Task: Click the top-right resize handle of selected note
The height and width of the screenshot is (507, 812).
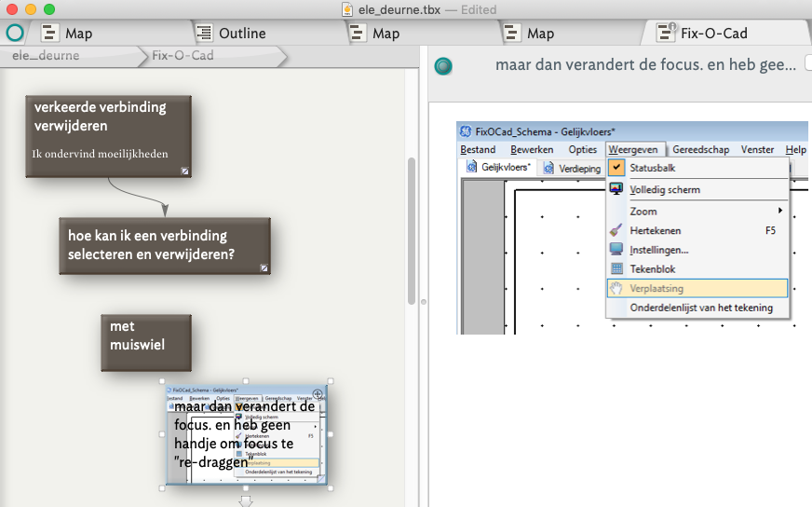Action: click(331, 381)
